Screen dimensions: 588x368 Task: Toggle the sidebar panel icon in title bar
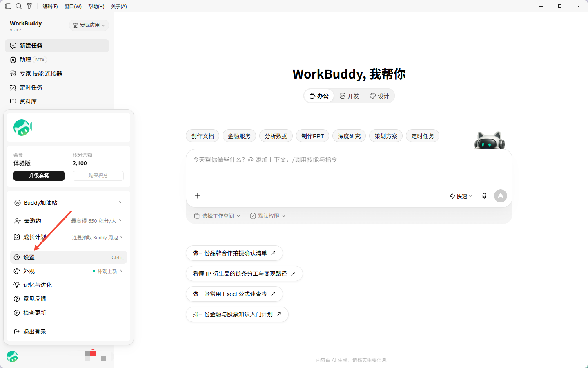click(8, 6)
